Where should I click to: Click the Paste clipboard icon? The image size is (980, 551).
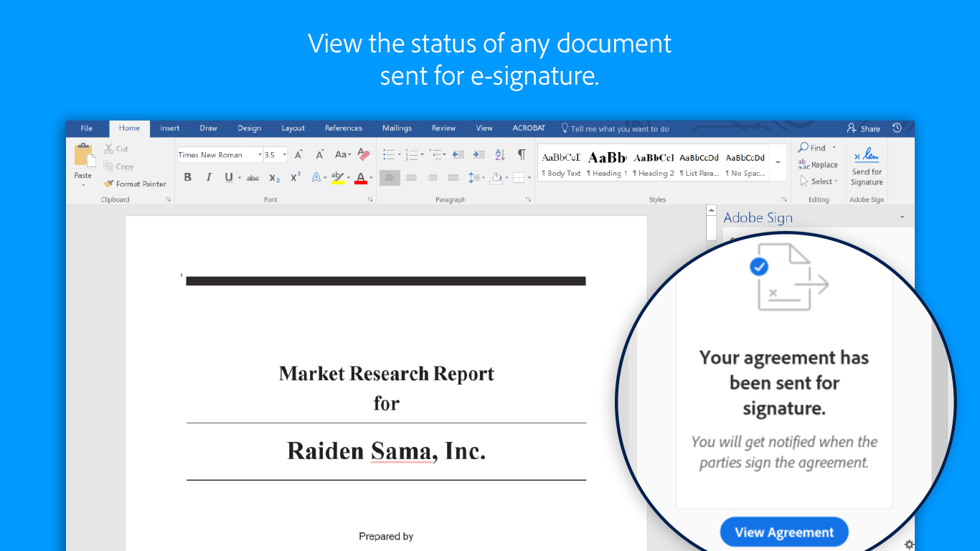(x=84, y=155)
